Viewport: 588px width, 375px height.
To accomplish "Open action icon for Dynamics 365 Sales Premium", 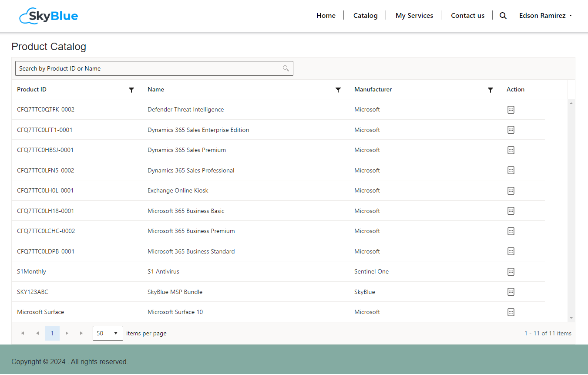I will coord(511,150).
